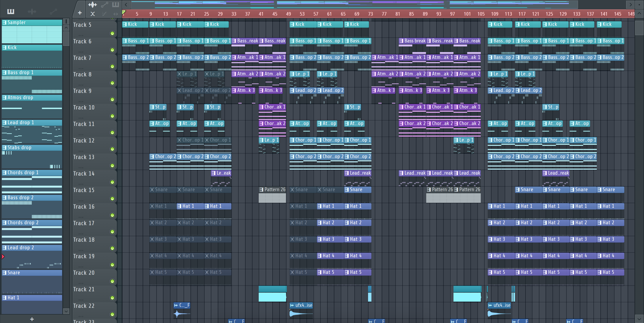Mute Track 17 with its green LED
The height and width of the screenshot is (323, 644).
pyautogui.click(x=112, y=232)
